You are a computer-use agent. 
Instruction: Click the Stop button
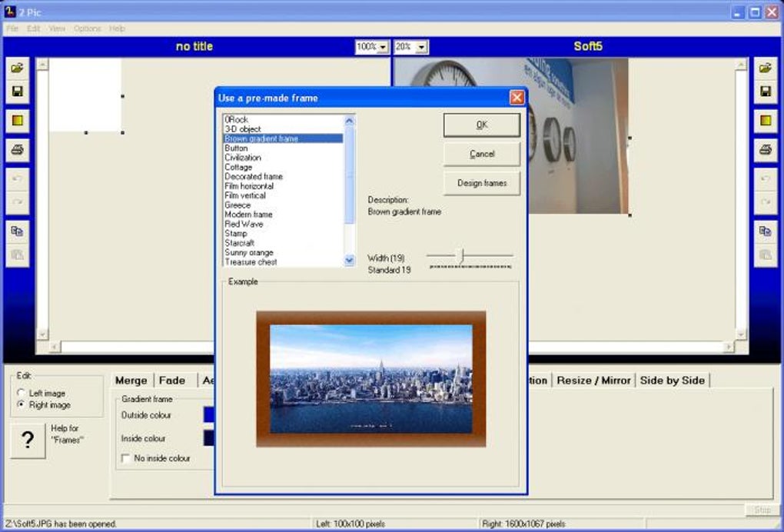762,510
